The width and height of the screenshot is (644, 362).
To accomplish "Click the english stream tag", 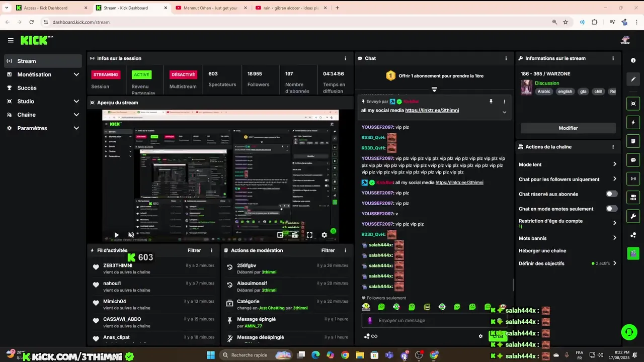I will [x=565, y=92].
